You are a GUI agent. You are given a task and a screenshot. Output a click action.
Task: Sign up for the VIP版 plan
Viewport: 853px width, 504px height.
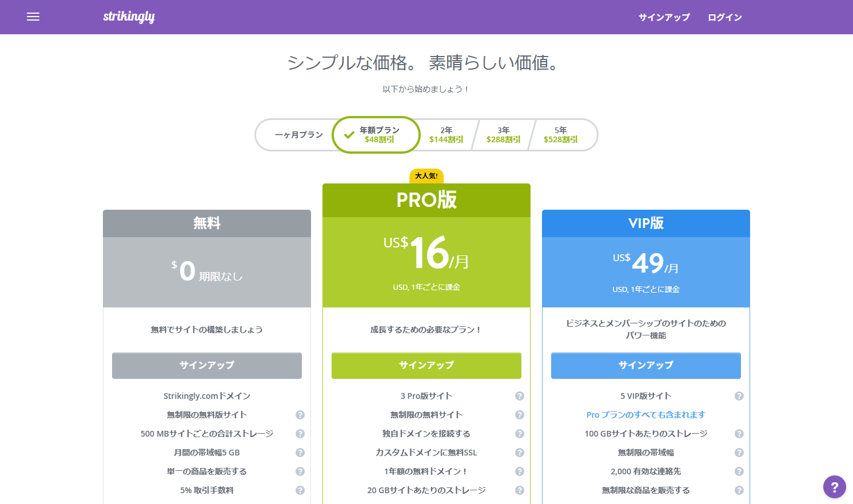click(x=645, y=365)
